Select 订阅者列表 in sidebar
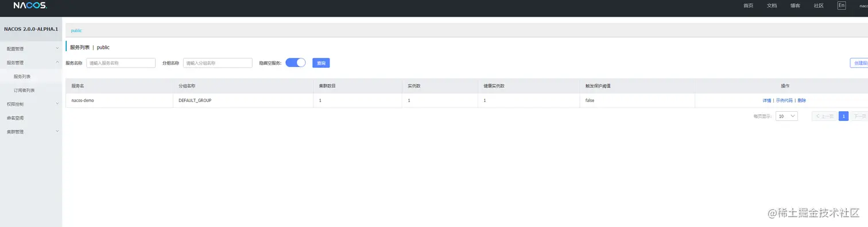Screen dimensions: 868x227 point(31,90)
